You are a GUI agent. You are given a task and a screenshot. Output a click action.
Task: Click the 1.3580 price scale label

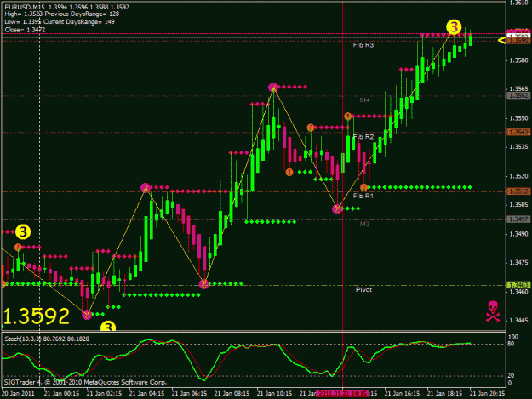point(518,60)
